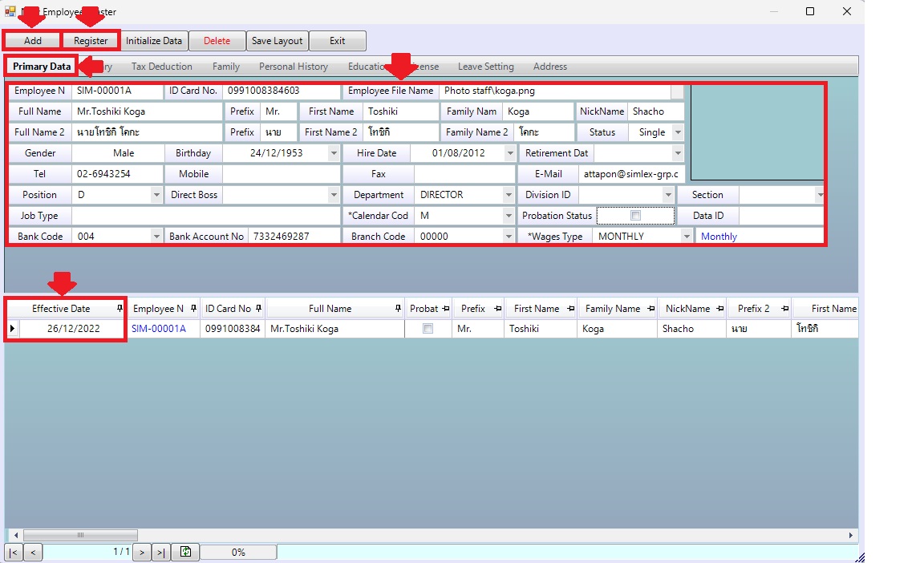924x563 pixels.
Task: Click the horizontal scrollbar thumb in grid
Action: pyautogui.click(x=80, y=535)
